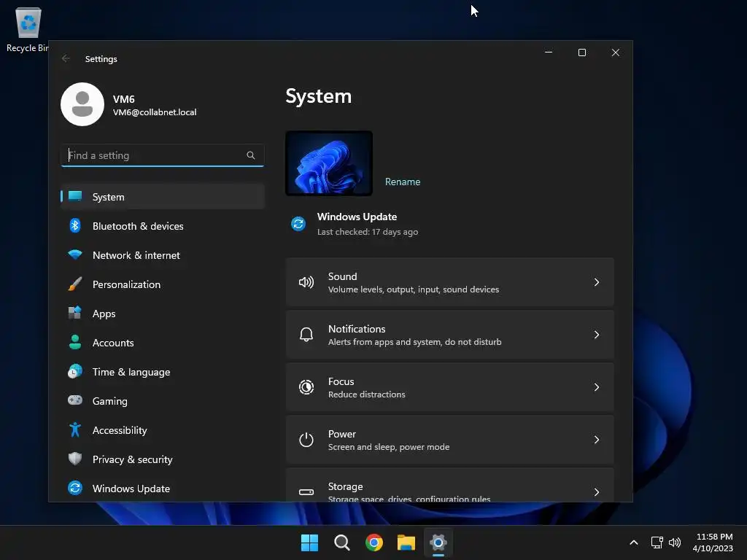Click VM6@collabnet.local account email
Viewport: 747px width, 560px height.
point(155,112)
